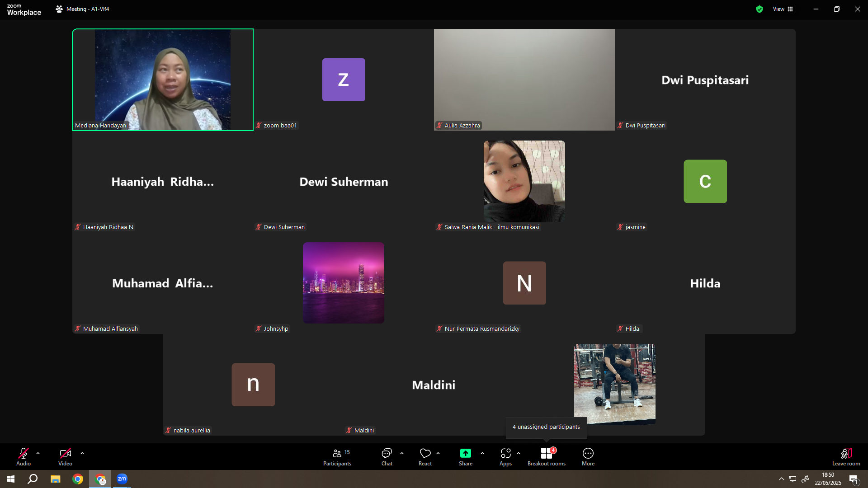Open File Explorer from the taskbar
Viewport: 868px width, 488px height.
55,479
